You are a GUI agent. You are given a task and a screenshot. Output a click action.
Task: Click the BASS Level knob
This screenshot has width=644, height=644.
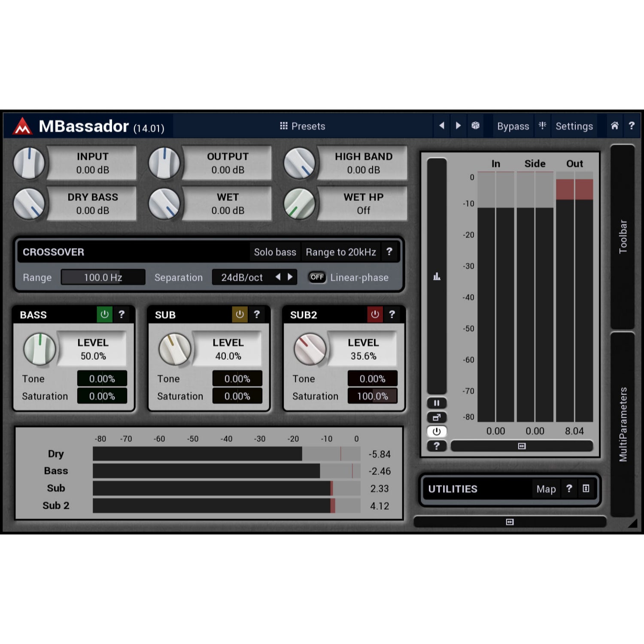pyautogui.click(x=39, y=349)
